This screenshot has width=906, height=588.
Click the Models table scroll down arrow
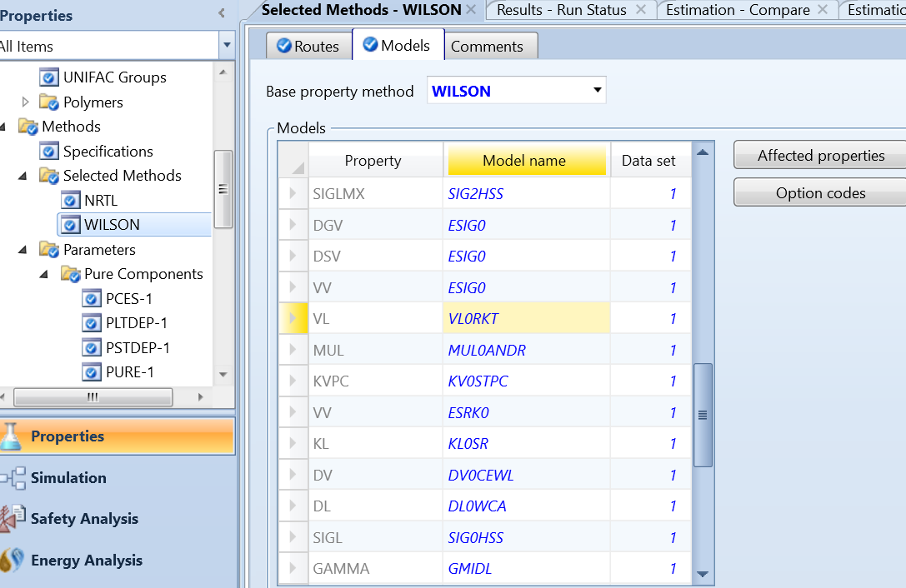point(703,574)
